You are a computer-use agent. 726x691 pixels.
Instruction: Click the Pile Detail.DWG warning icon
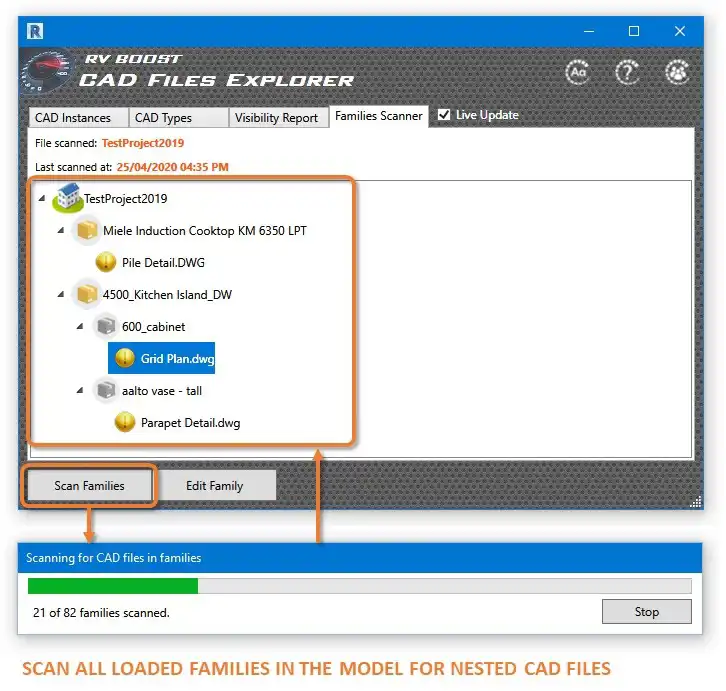pyautogui.click(x=106, y=262)
